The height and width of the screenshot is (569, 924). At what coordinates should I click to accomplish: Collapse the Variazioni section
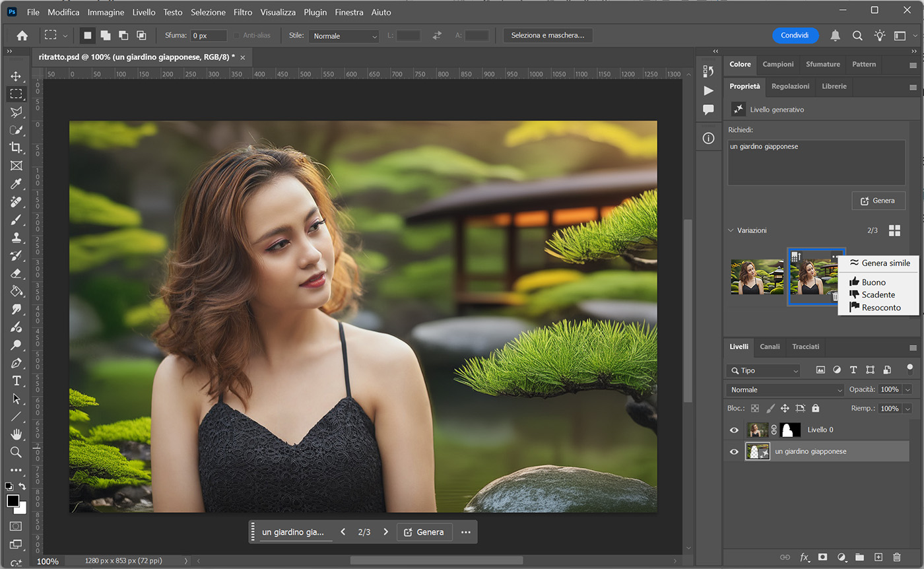[x=731, y=230]
